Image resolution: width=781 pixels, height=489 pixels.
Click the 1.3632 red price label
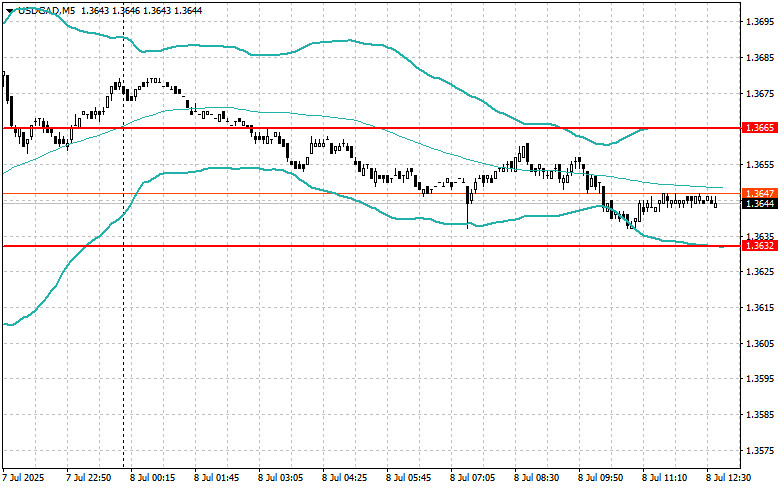760,246
